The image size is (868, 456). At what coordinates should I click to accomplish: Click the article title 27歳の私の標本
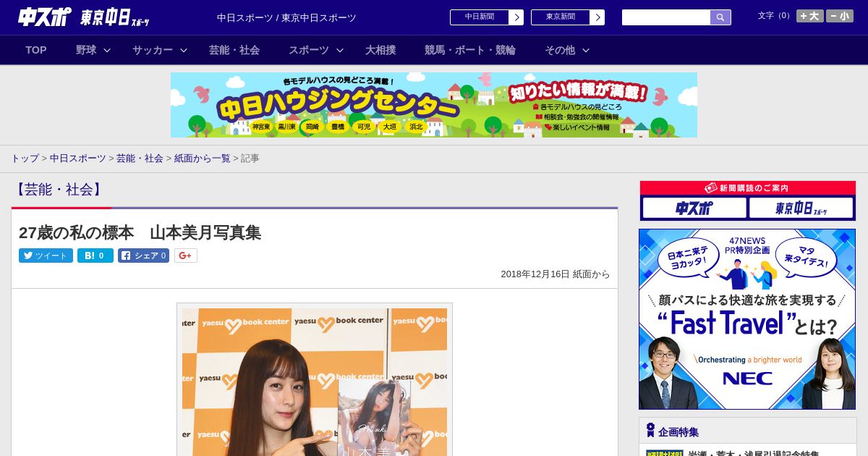[x=140, y=232]
